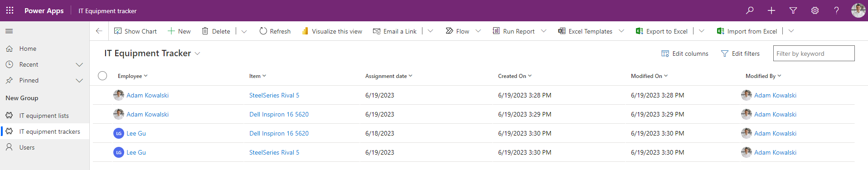
Task: Open SteelSeries Rival 5 link in first row
Action: tap(274, 95)
